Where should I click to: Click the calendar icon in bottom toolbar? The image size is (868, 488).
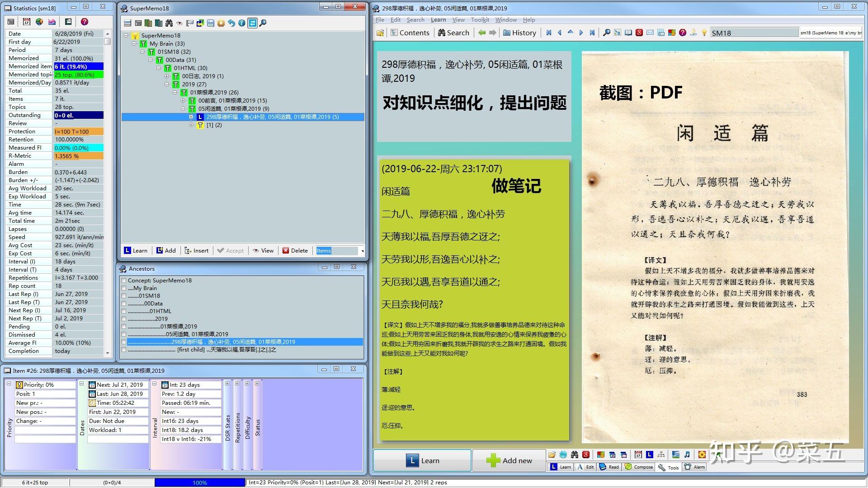(x=638, y=455)
